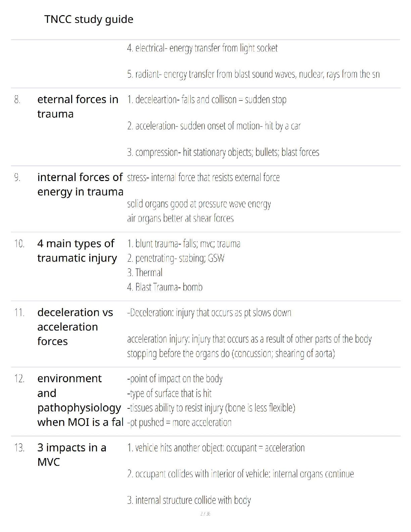Click the '2. acceleration- sudden onset of motion' line
The height and width of the screenshot is (532, 411).
pyautogui.click(x=214, y=126)
